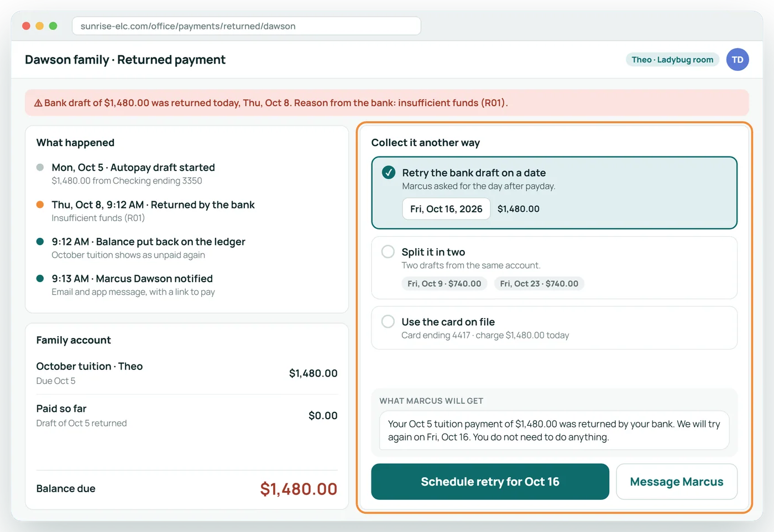The height and width of the screenshot is (532, 774).
Task: Click the message preview text for Marcus
Action: 554,430
